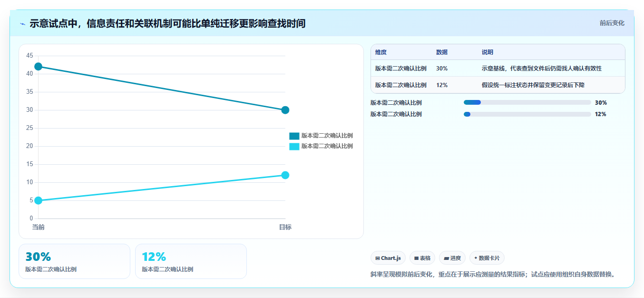Click the y-axis tick label 15
644x298 pixels.
click(29, 164)
